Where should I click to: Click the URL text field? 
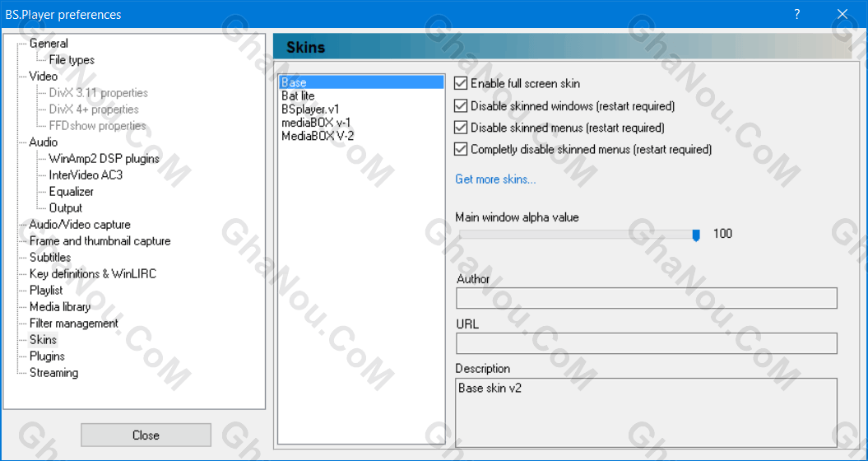(647, 343)
